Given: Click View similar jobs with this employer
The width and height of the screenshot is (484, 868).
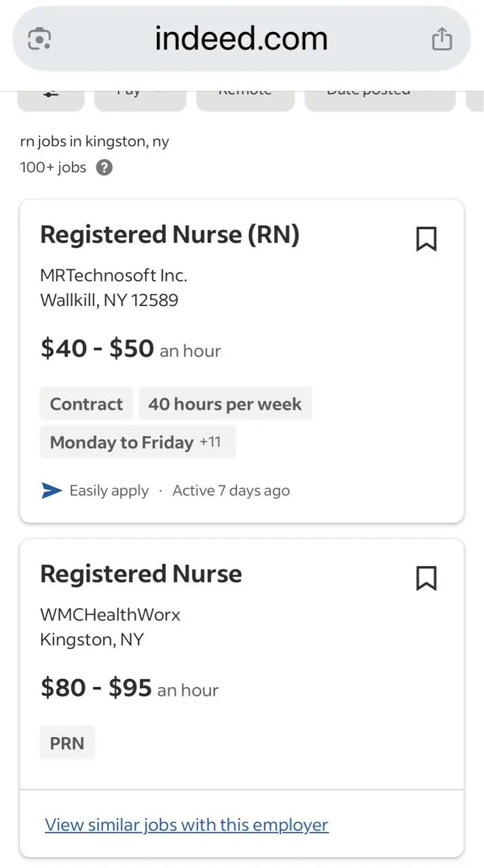Looking at the screenshot, I should [187, 825].
